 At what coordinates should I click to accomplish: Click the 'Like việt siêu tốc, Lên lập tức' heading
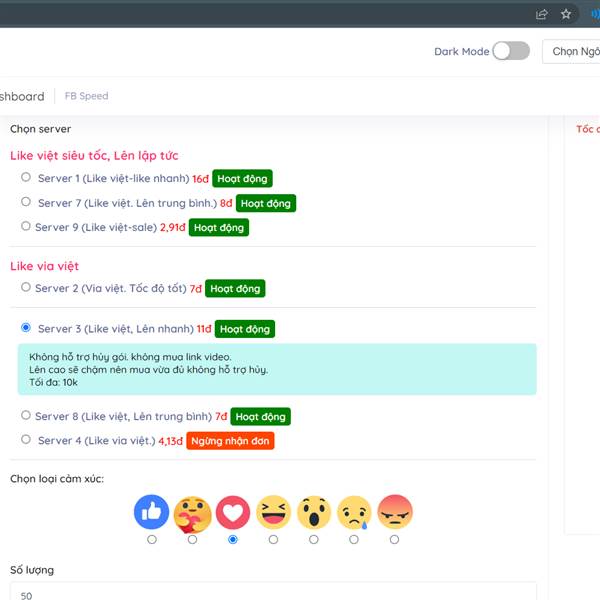coord(94,156)
